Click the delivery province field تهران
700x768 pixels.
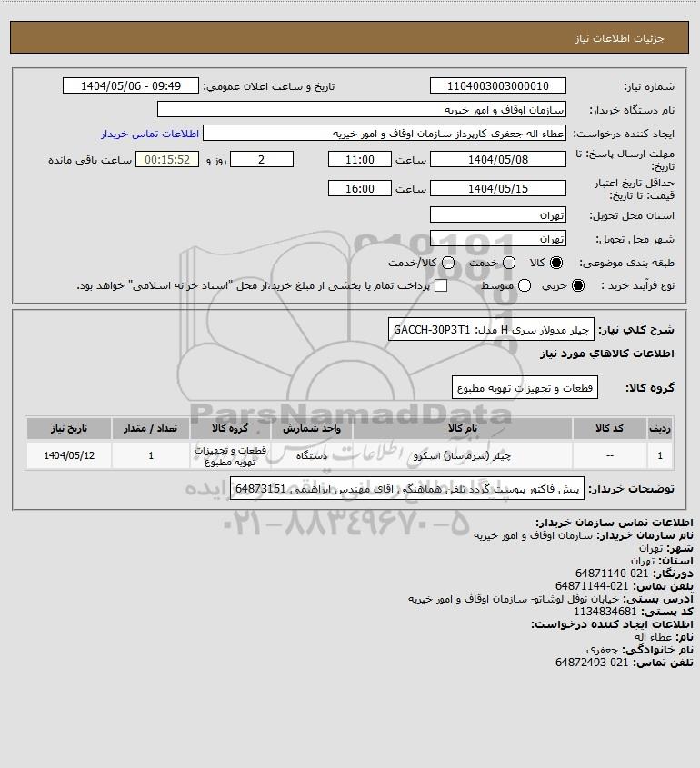point(497,215)
